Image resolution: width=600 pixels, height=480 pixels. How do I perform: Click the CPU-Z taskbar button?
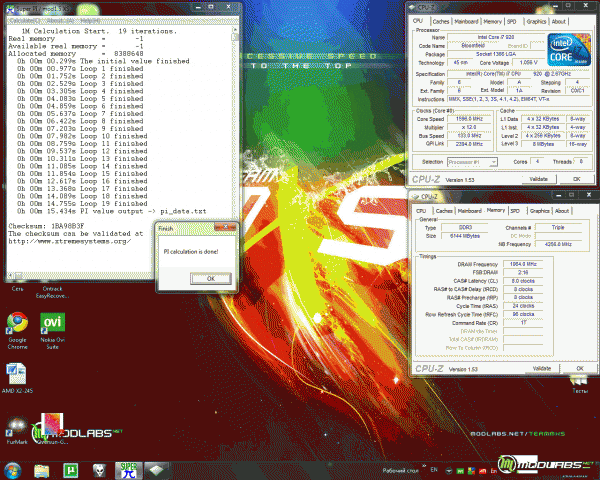156,470
